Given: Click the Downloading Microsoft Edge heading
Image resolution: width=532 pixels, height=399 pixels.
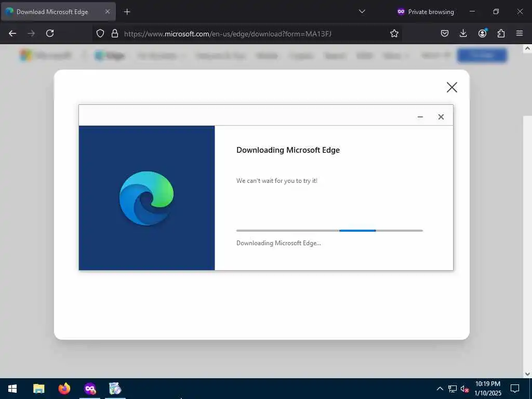Looking at the screenshot, I should pos(288,150).
